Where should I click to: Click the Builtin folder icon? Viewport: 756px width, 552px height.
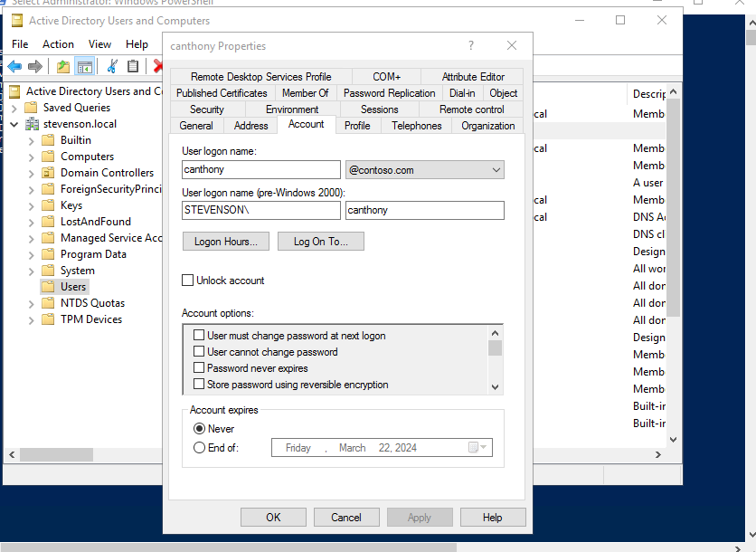click(48, 140)
